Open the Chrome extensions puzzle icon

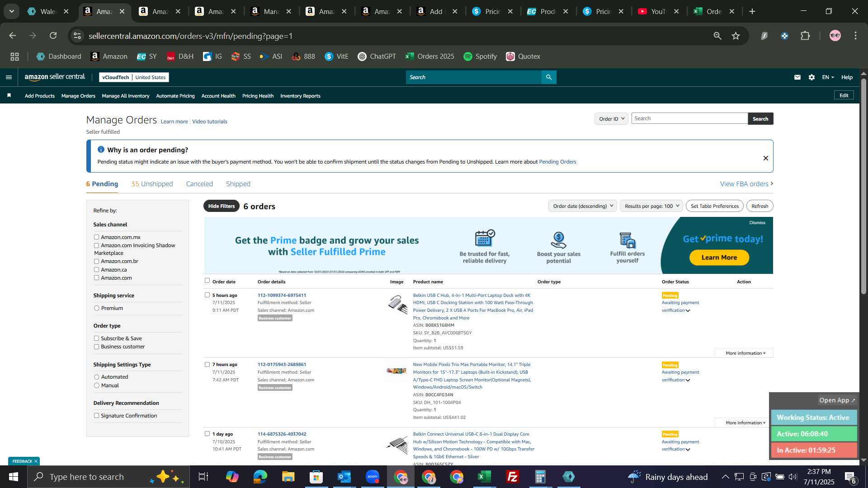click(x=806, y=36)
